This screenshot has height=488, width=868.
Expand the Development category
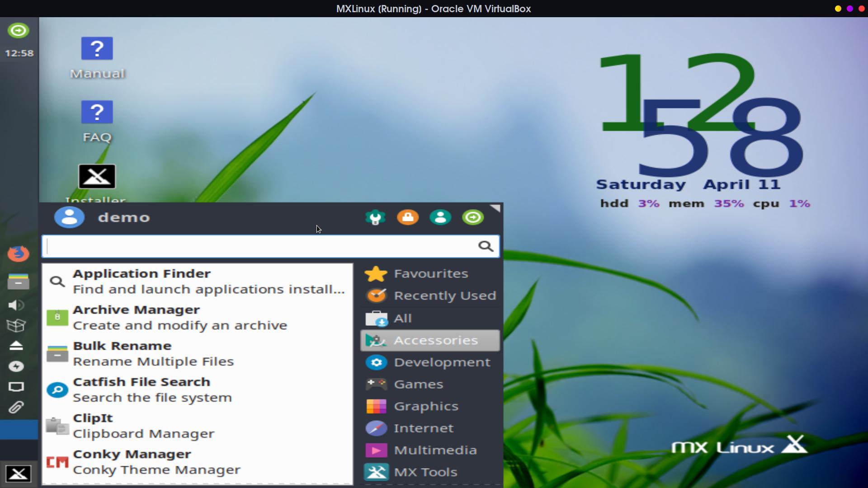441,362
